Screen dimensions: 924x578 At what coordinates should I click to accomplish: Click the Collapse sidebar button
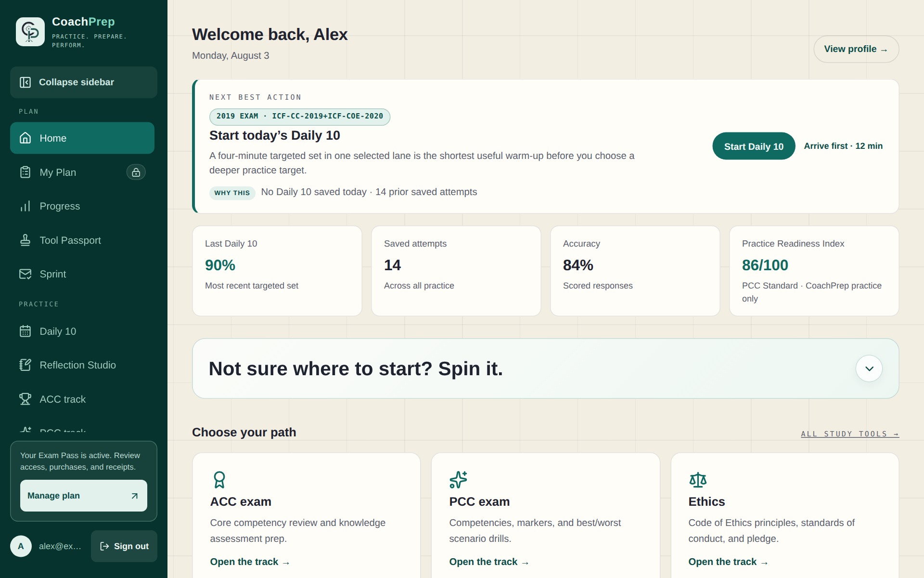tap(84, 82)
